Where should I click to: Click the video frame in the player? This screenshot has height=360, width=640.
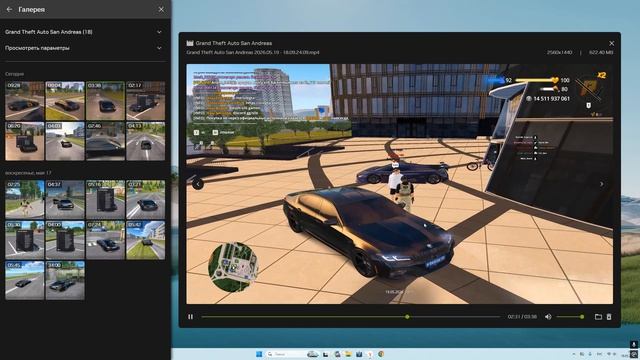[400, 184]
